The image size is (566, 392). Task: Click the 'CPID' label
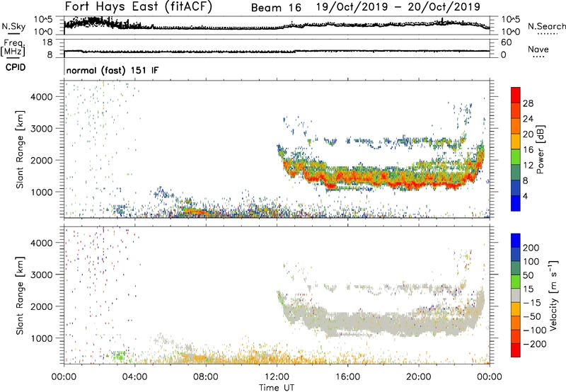[x=16, y=67]
